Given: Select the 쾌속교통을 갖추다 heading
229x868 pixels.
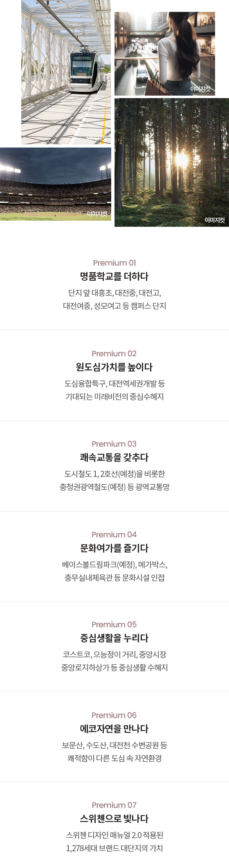Looking at the screenshot, I should [x=114, y=457].
